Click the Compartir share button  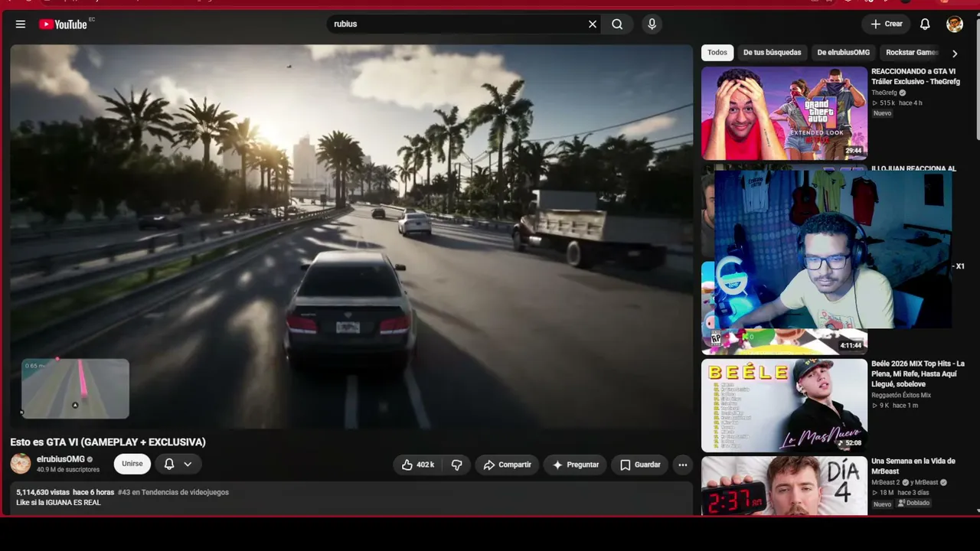(x=507, y=465)
